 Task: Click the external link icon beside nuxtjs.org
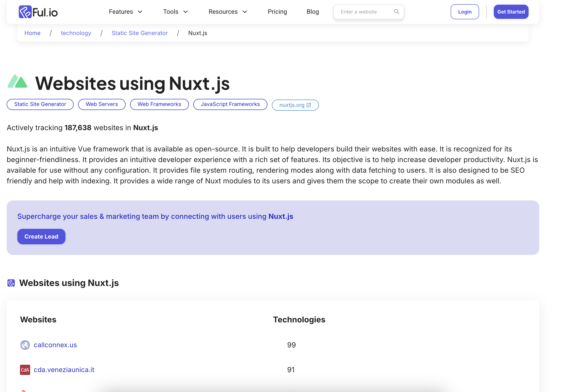click(x=309, y=105)
